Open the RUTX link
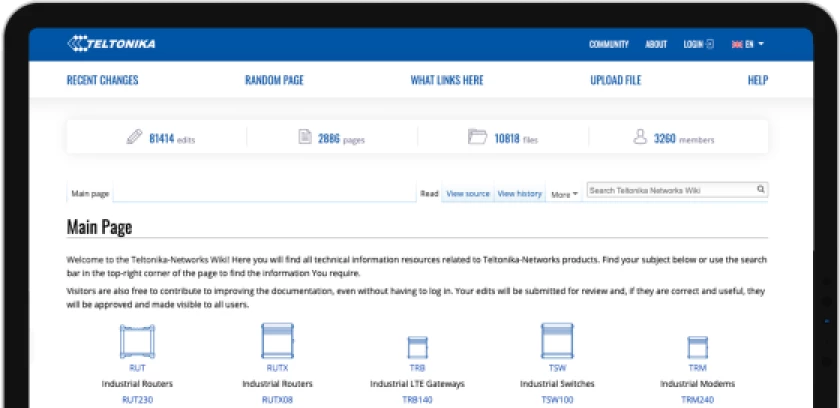Screen dimensions: 840x408 [278, 368]
